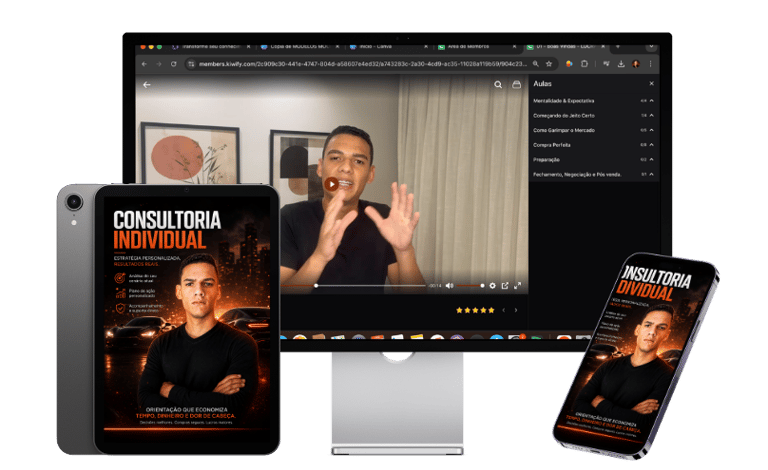
Task: Close the Início - Canva tab
Action: tap(426, 47)
